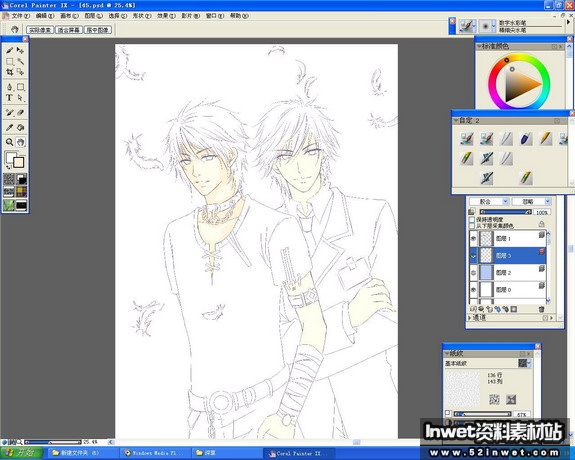Open the pattern selector in toolbox
This screenshot has height=460, width=575.
[9, 191]
